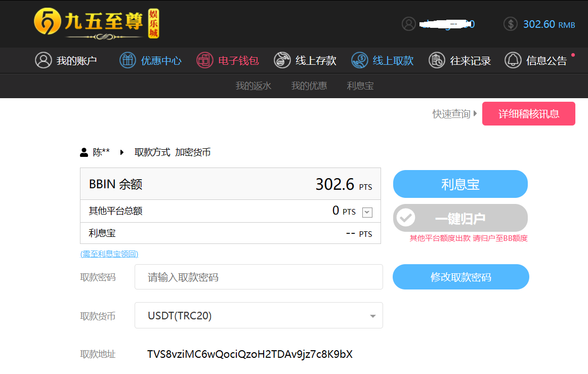Open the 电子钱包 wallet icon
The width and height of the screenshot is (588, 374).
tap(205, 60)
